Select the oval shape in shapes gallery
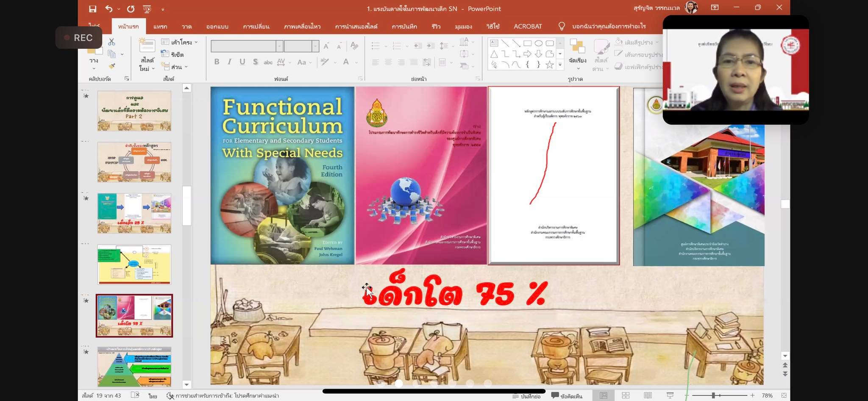The height and width of the screenshot is (401, 868). tap(539, 43)
